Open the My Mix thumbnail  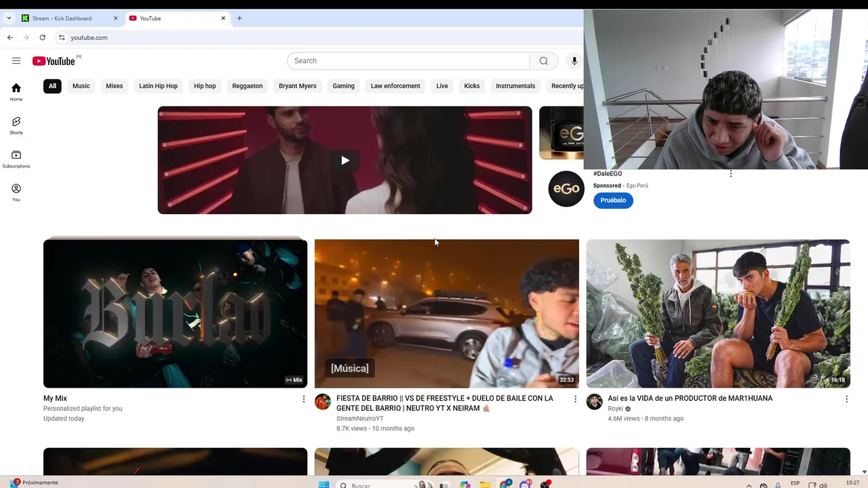tap(175, 313)
